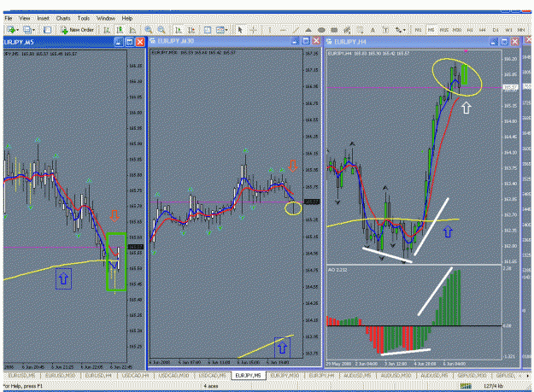The height and width of the screenshot is (392, 534).
Task: Switch timeframe to M5
Action: (431, 30)
